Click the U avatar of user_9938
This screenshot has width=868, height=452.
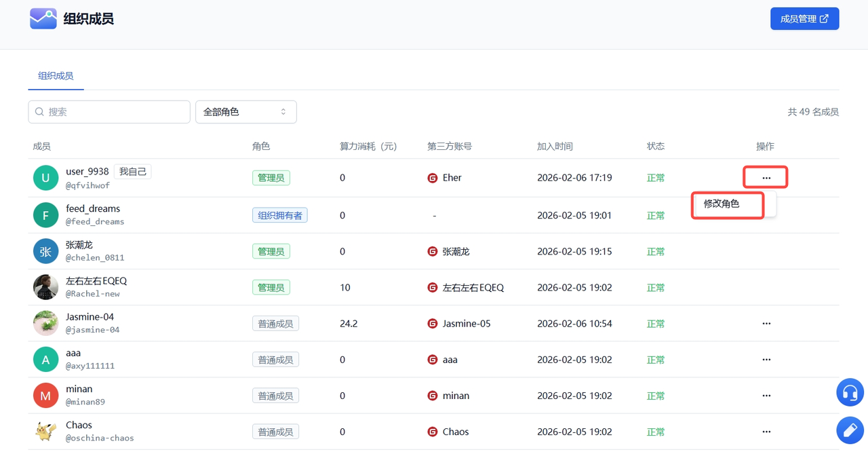pos(45,178)
